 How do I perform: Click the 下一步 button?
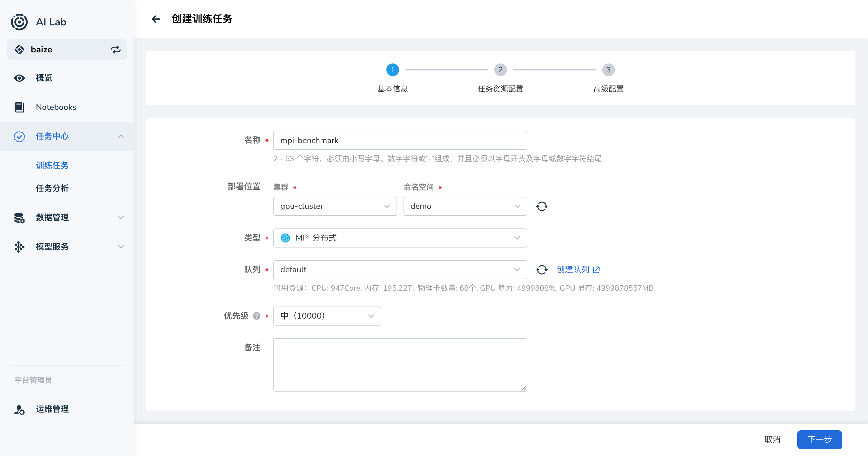tap(819, 439)
